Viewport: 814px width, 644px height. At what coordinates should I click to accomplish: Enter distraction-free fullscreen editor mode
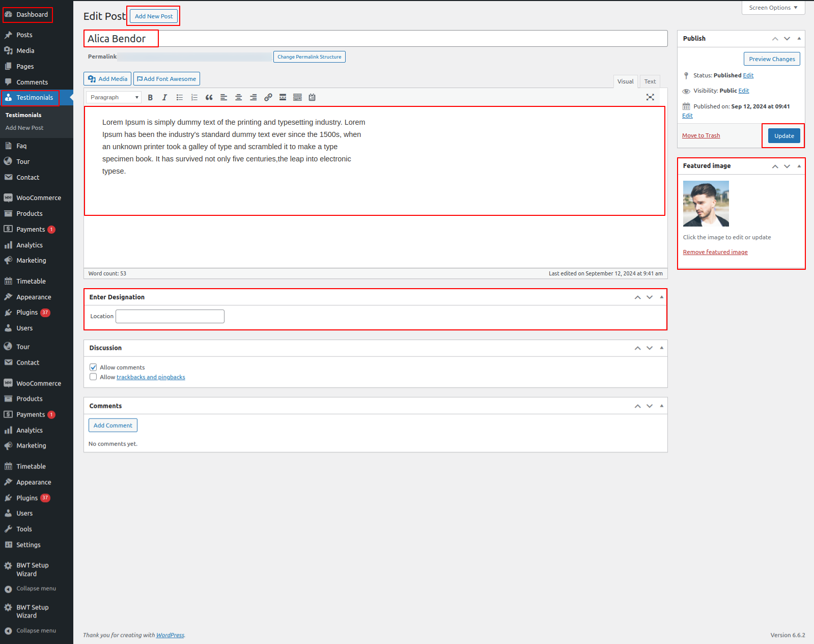[650, 97]
